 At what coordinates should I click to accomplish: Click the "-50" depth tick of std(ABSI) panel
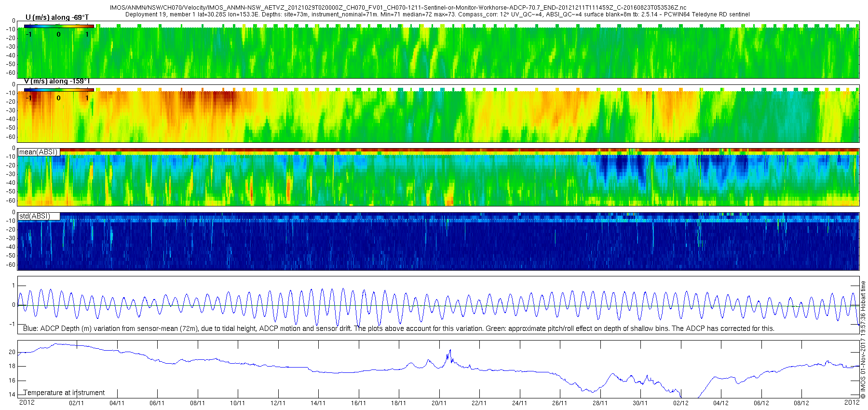coord(10,256)
